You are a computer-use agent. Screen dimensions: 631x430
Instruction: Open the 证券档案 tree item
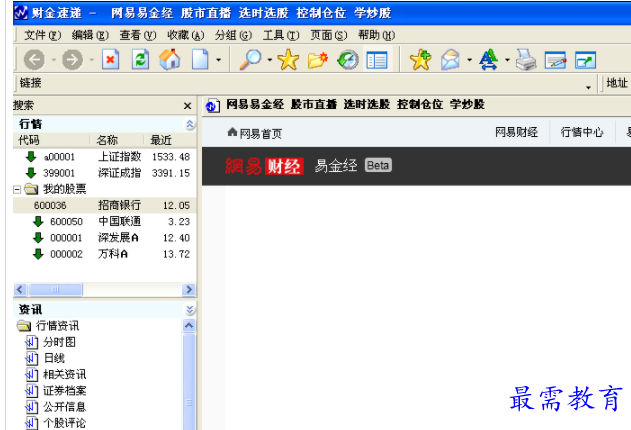[64, 391]
